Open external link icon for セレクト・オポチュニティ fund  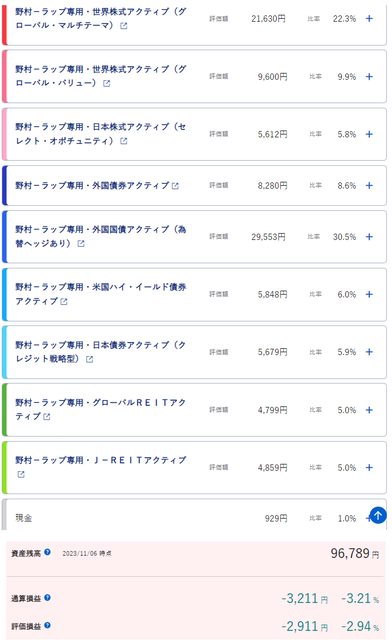(124, 141)
